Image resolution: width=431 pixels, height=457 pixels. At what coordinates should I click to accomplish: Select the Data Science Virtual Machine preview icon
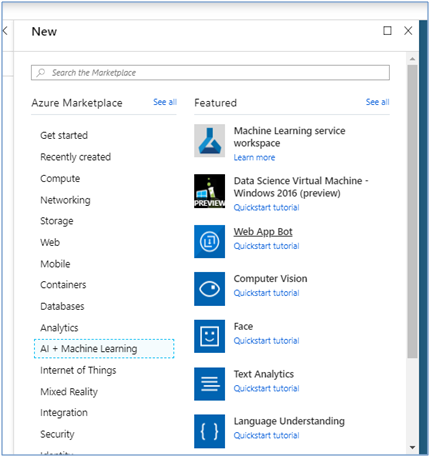click(209, 191)
